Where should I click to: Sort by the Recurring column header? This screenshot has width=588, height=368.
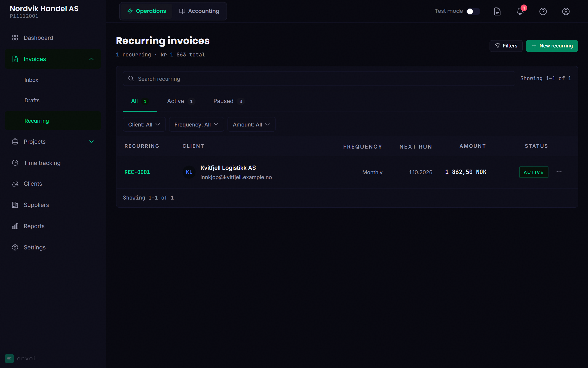pyautogui.click(x=142, y=146)
